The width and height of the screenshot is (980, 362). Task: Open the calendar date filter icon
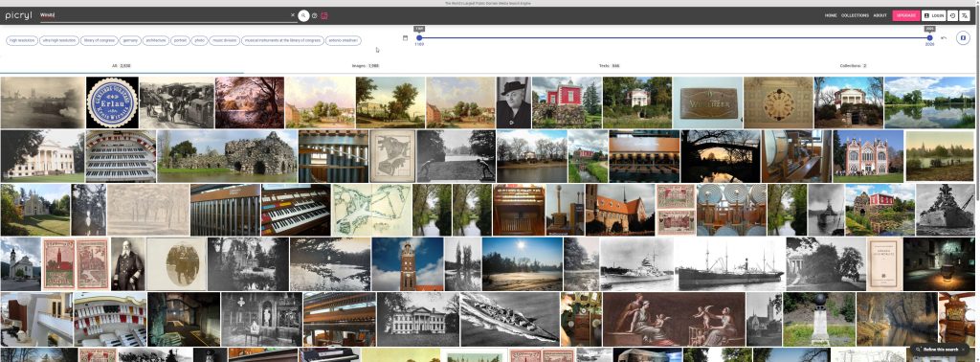coord(405,38)
